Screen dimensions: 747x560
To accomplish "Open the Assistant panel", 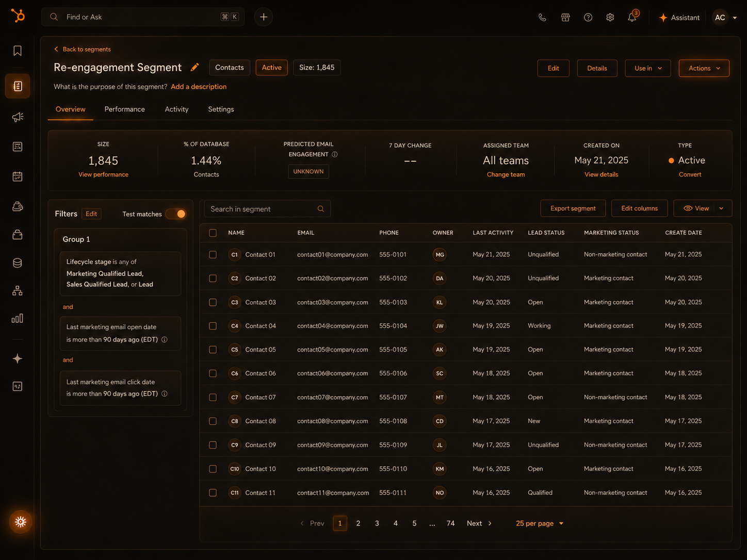I will click(x=679, y=18).
